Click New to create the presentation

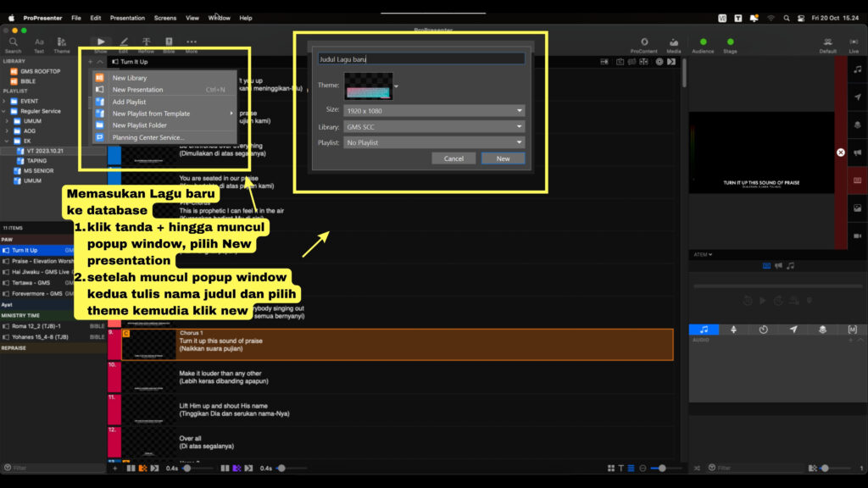pyautogui.click(x=503, y=158)
